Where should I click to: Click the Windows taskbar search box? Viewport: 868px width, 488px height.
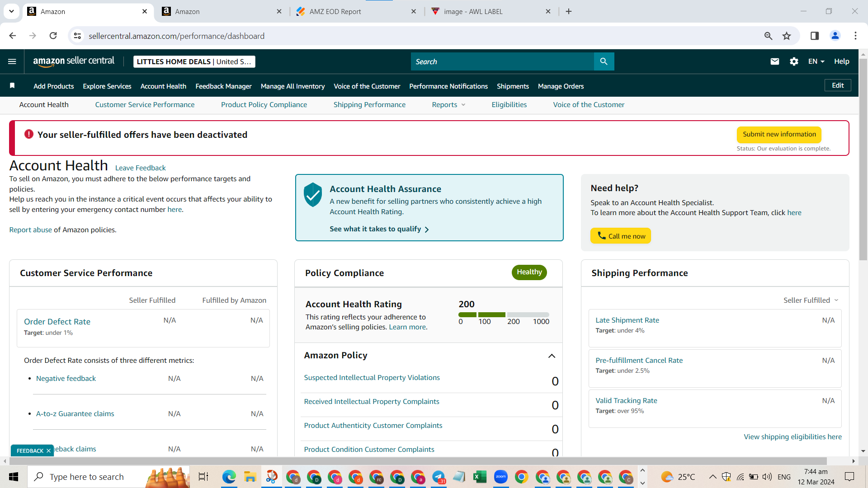(108, 477)
